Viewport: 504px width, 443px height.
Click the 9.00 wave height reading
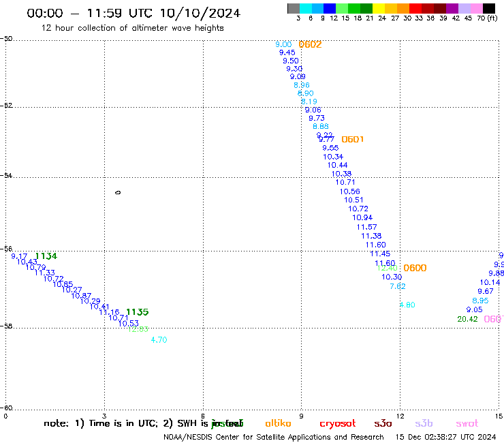(283, 44)
